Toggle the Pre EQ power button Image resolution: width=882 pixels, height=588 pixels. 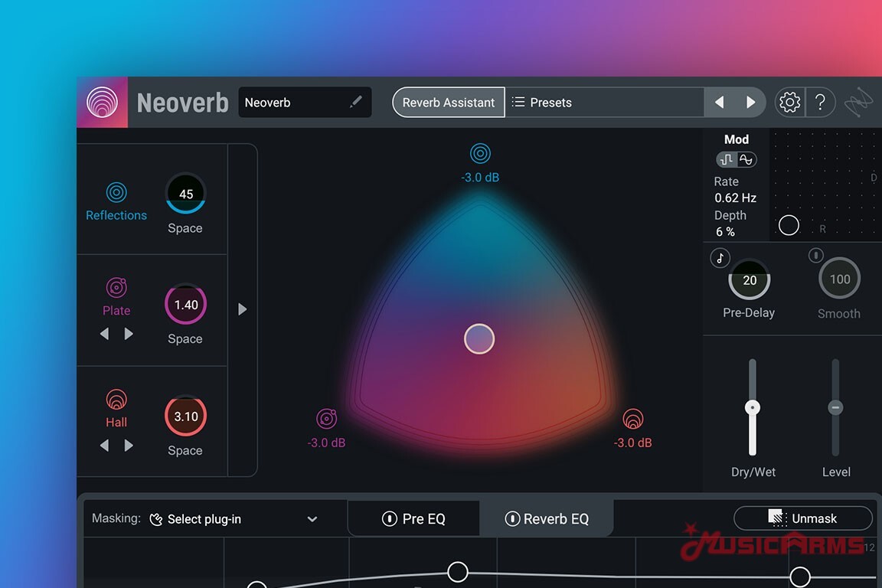click(x=390, y=519)
